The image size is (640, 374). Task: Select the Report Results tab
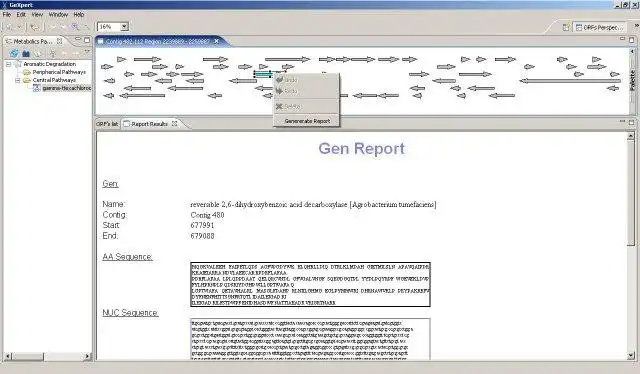pos(149,124)
